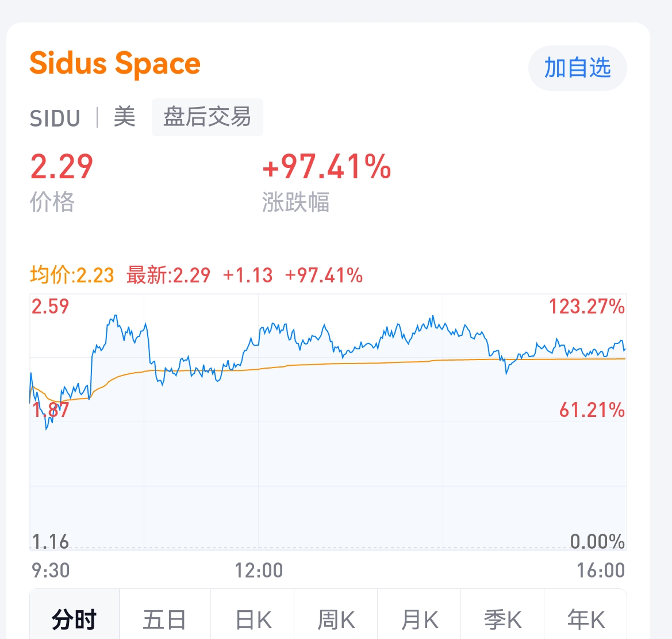Switch to the 日K daily candlestick tab
This screenshot has height=639, width=672.
click(x=253, y=620)
